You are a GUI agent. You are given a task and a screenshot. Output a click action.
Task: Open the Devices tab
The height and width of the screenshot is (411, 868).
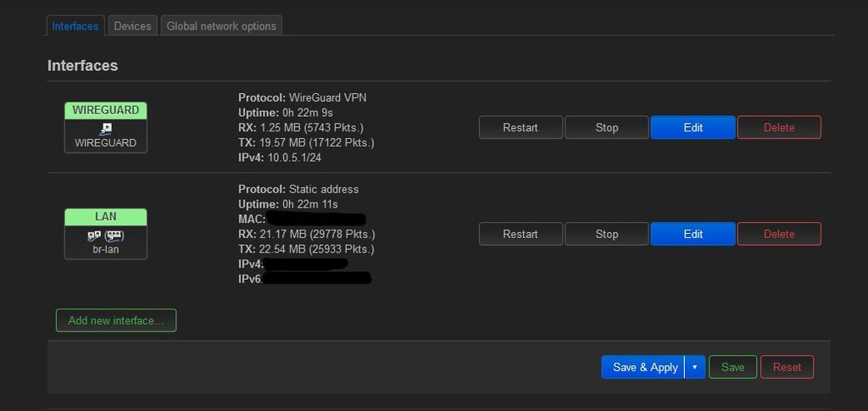pyautogui.click(x=132, y=26)
